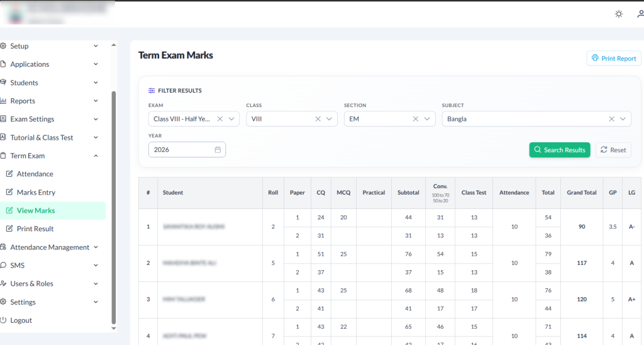Click the Print Report button
Screen dimensions: 644x345
point(614,59)
